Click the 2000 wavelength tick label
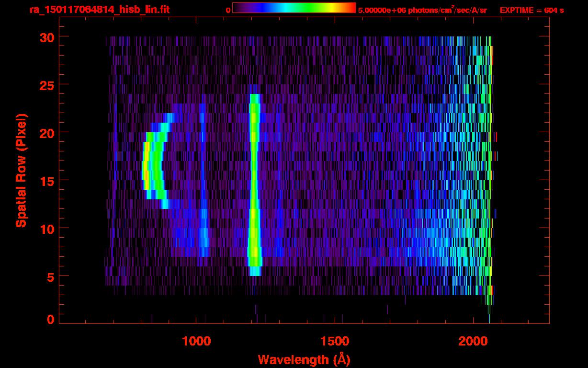The image size is (588, 368). click(473, 341)
